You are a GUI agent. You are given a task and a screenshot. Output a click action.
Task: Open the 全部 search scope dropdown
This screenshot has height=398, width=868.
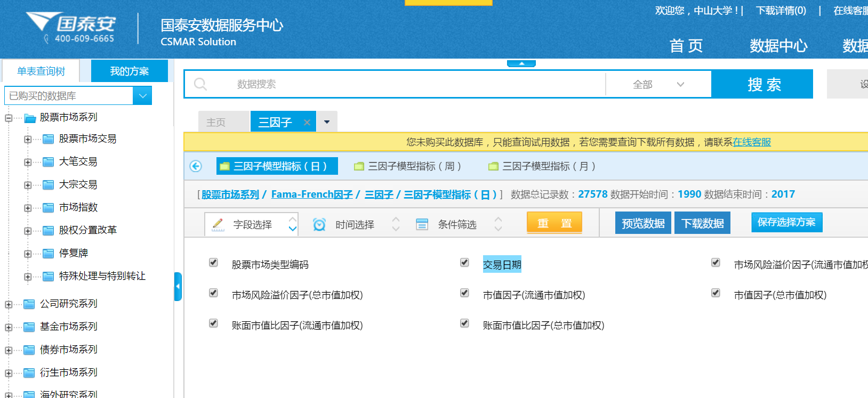(x=658, y=84)
